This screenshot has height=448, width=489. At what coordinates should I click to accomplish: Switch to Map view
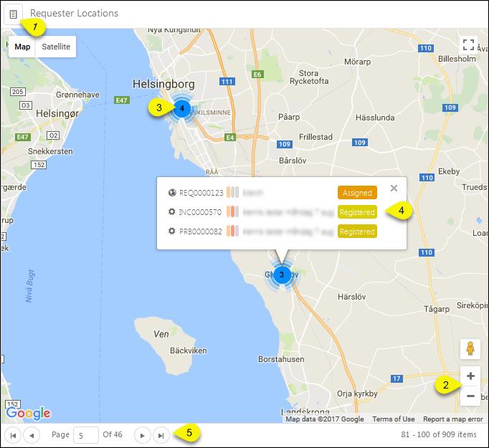pyautogui.click(x=23, y=47)
